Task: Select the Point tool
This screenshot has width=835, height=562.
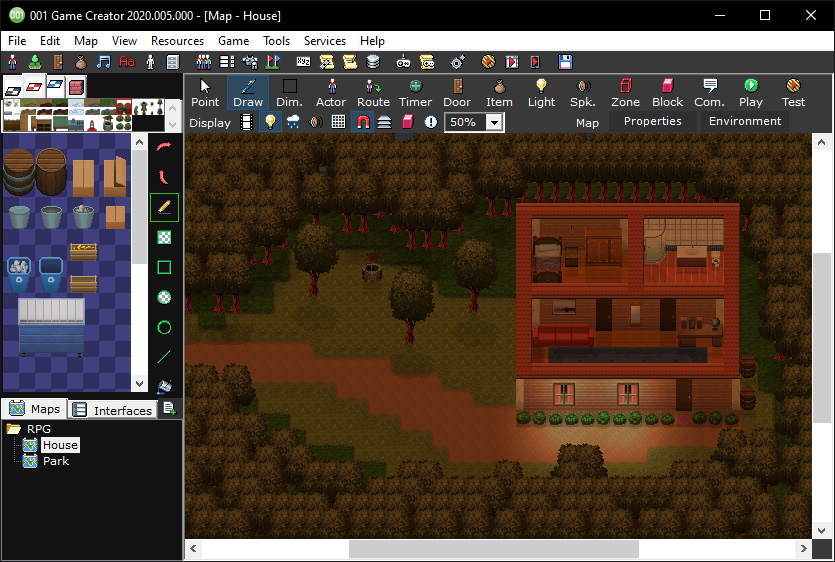Action: coord(205,93)
